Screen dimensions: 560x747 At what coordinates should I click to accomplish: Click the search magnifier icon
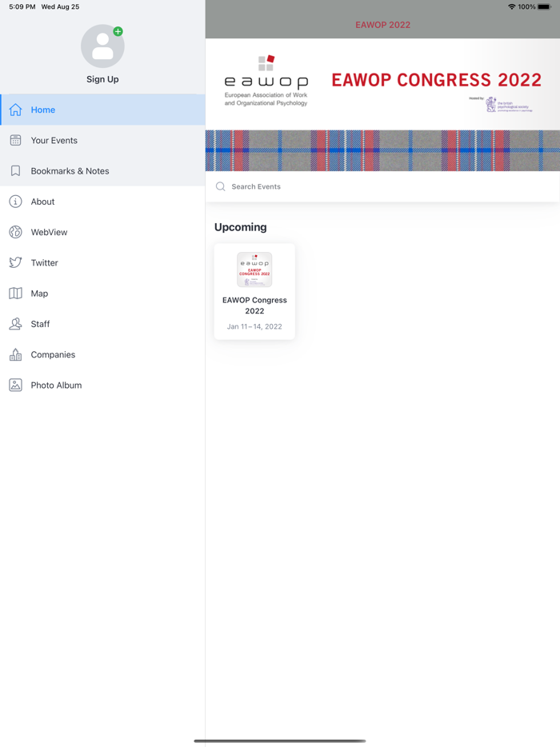point(220,186)
